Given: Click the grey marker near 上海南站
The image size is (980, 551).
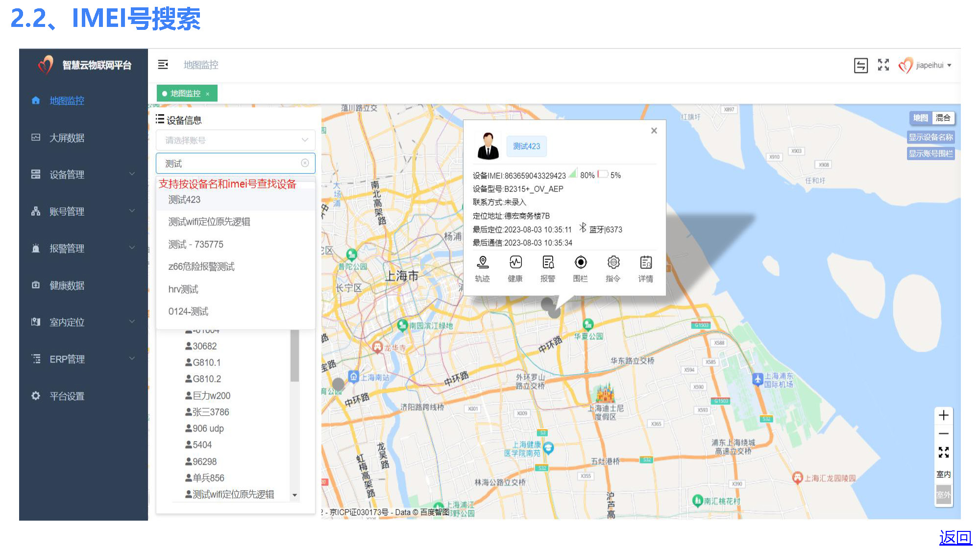Looking at the screenshot, I should coord(338,383).
